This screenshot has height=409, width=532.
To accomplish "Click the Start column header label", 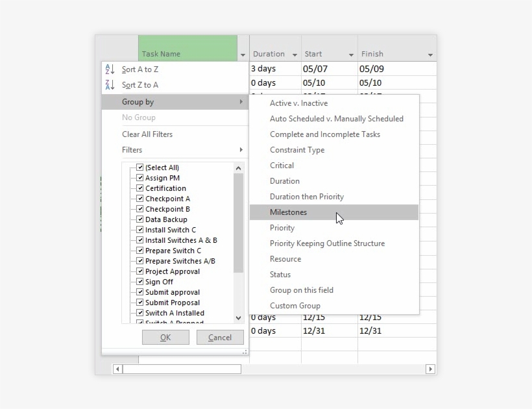I will 313,54.
